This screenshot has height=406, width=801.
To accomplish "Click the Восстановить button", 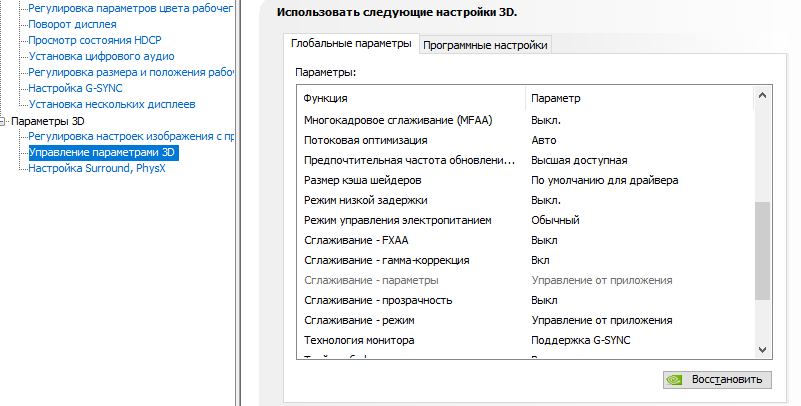I will point(717,379).
